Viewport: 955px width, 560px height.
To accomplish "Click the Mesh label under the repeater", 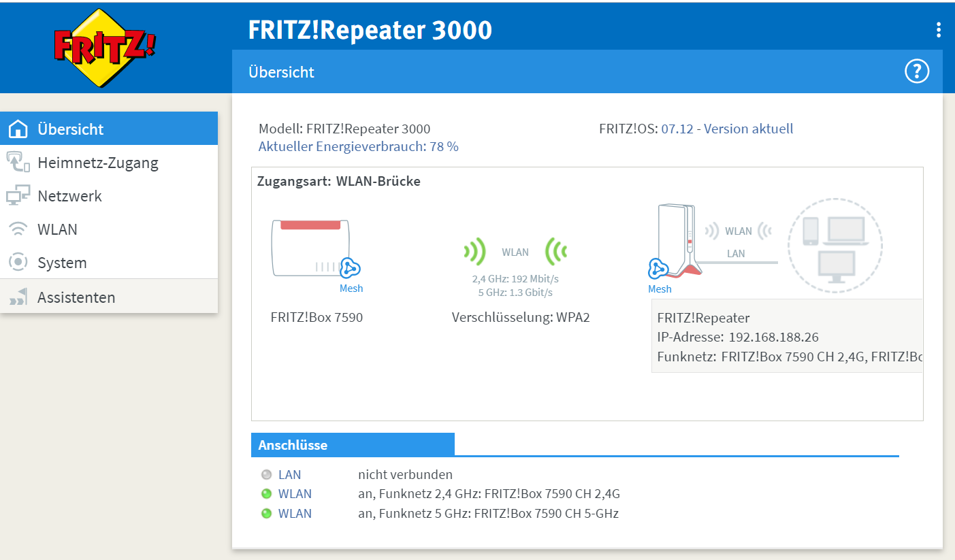I will pos(660,289).
